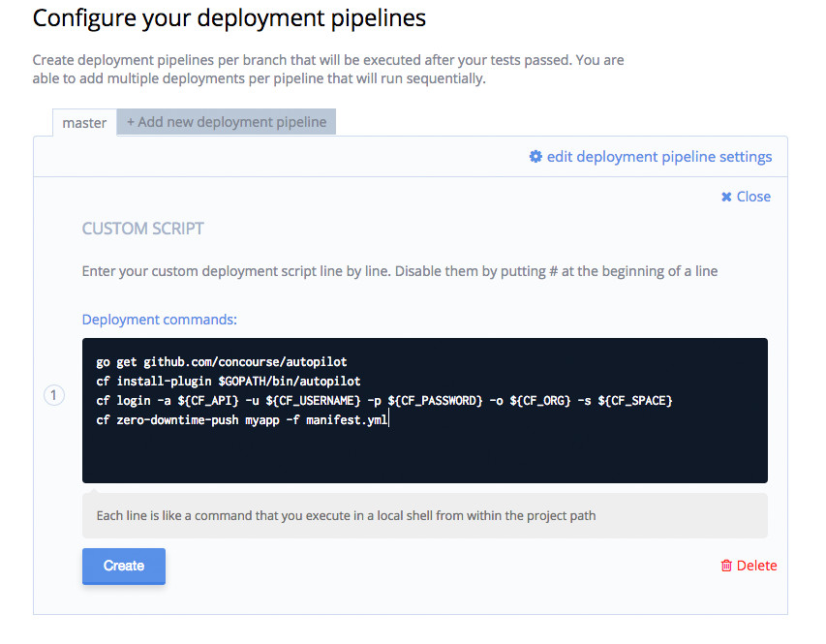
Task: Select the circled step number 1
Action: click(x=55, y=395)
